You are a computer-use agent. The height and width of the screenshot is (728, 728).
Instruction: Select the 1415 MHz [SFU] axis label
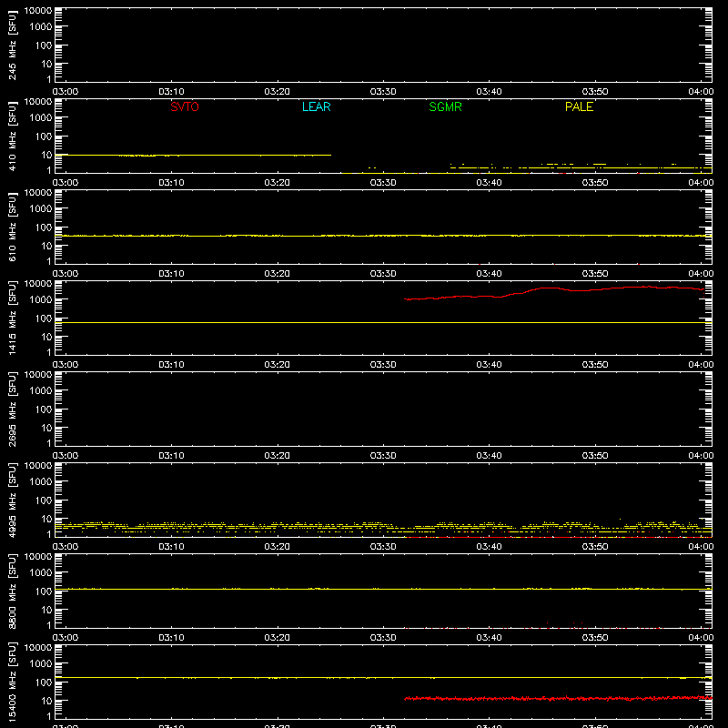tap(13, 318)
